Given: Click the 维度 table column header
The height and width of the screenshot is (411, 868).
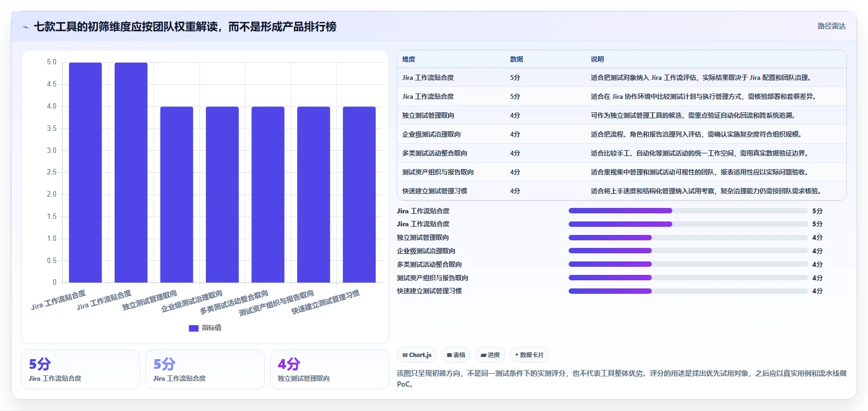Looking at the screenshot, I should (x=409, y=59).
